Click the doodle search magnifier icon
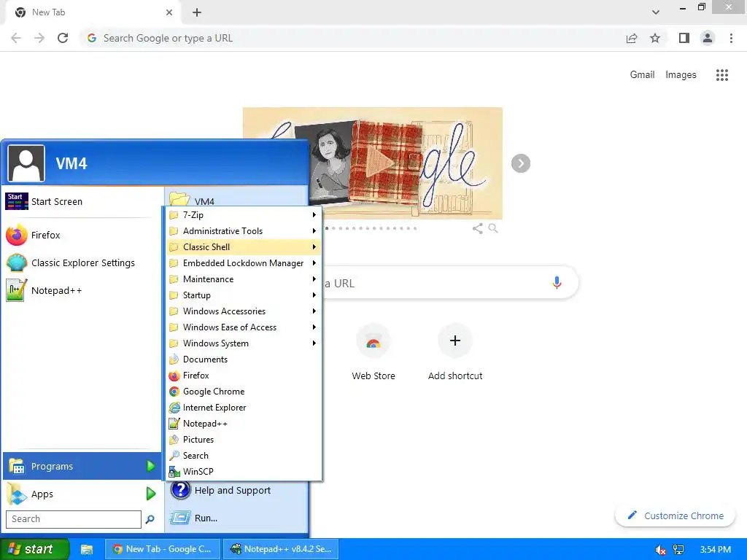This screenshot has height=560, width=747. point(493,228)
